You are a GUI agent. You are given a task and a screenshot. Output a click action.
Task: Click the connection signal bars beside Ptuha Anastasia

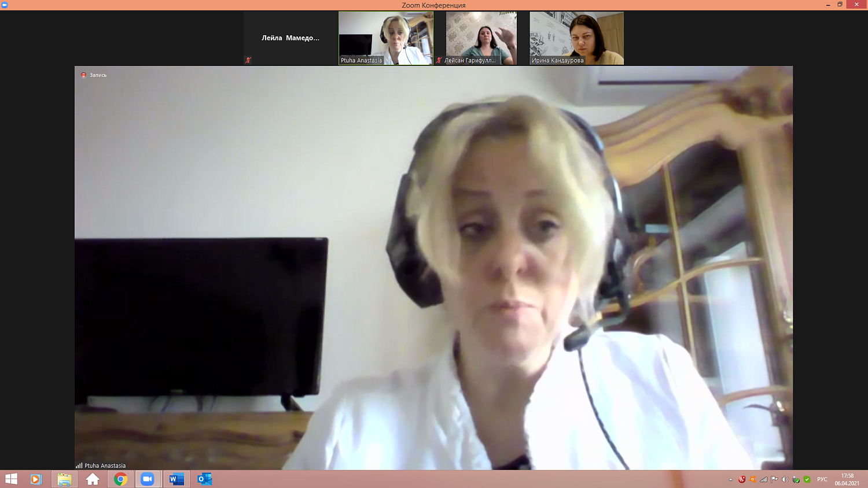coord(79,465)
